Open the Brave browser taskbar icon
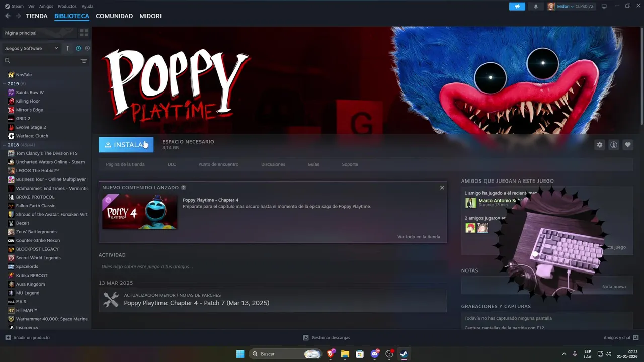The image size is (644, 362). click(331, 354)
